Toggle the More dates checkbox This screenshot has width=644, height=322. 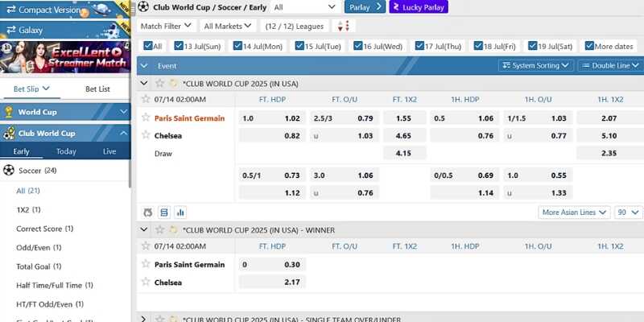click(589, 46)
